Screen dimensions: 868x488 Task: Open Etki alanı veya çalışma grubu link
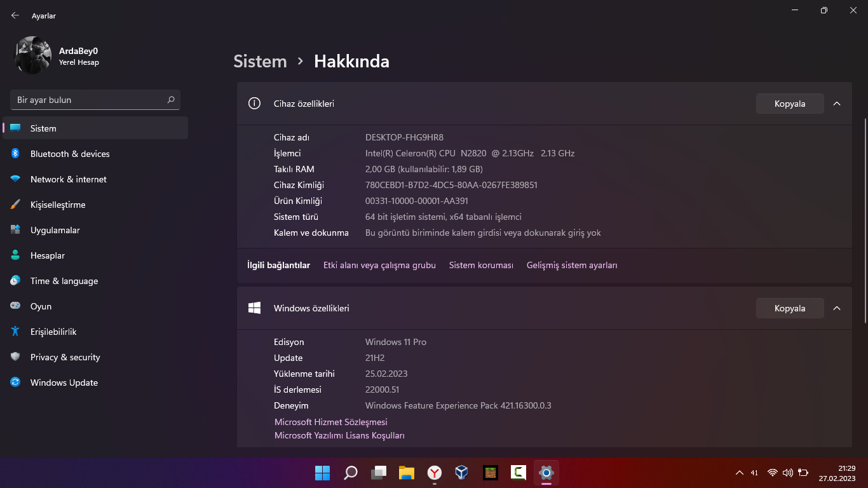click(x=379, y=265)
